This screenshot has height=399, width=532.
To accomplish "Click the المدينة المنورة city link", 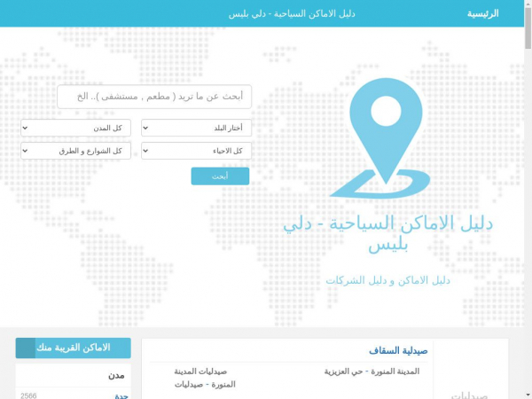I will (395, 372).
